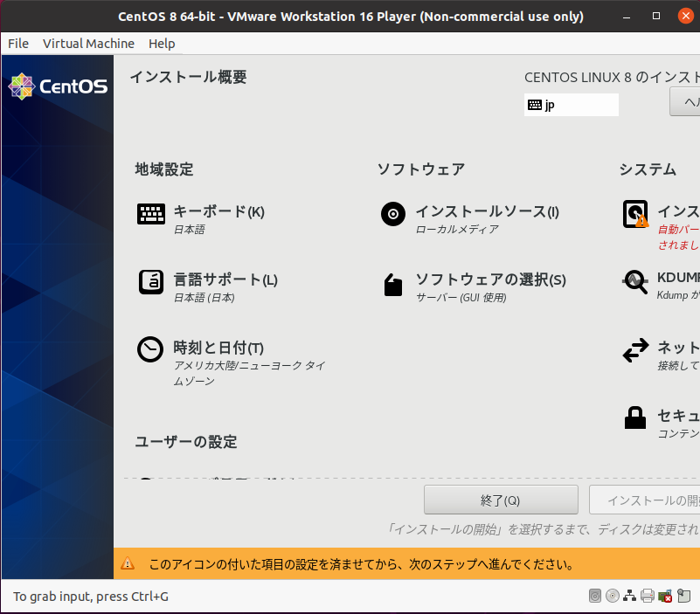
Task: Click the VMware hard disk status icon
Action: [595, 597]
